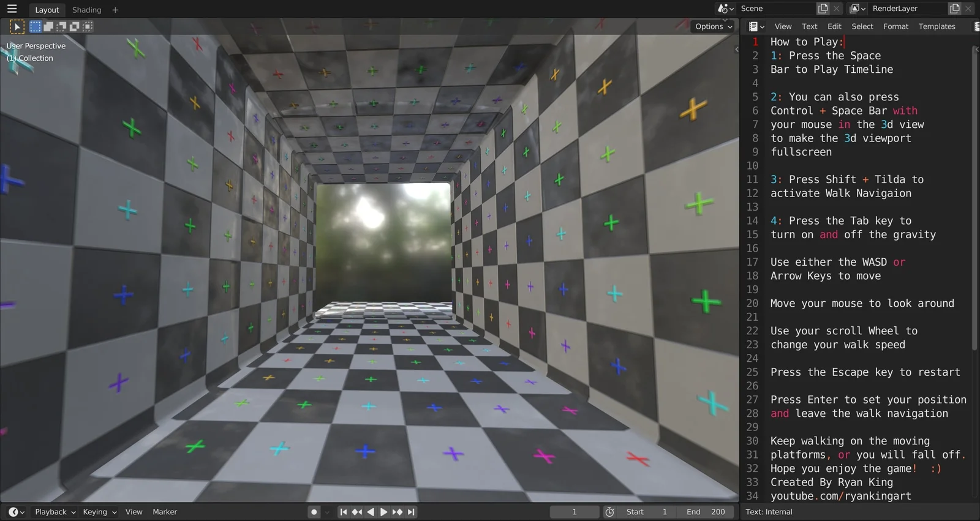
Task: Choose Subtract selection mode
Action: (61, 26)
